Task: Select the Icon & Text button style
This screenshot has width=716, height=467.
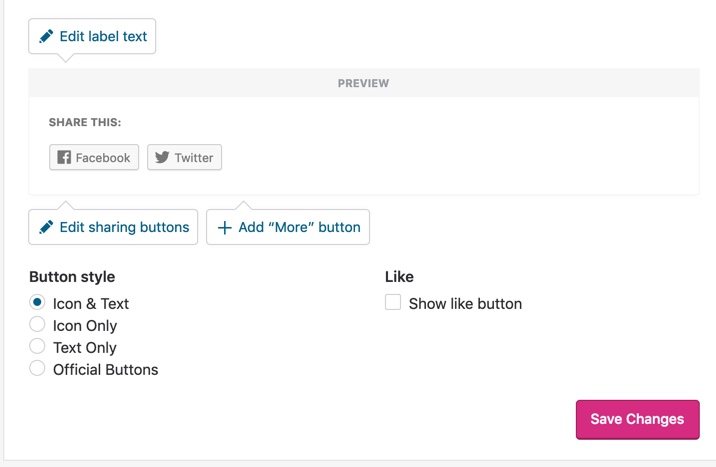Action: coord(37,302)
